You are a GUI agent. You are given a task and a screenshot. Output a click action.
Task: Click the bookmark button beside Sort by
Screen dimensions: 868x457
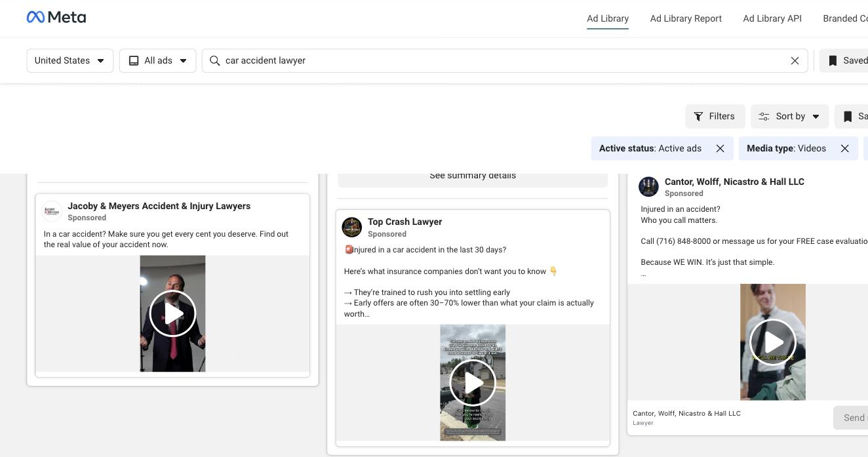pyautogui.click(x=852, y=116)
